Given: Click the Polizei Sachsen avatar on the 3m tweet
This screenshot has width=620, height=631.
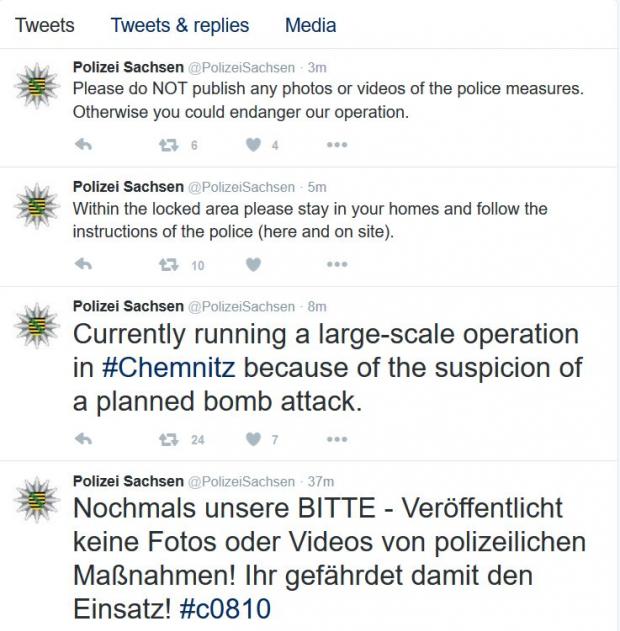Looking at the screenshot, I should pos(37,86).
